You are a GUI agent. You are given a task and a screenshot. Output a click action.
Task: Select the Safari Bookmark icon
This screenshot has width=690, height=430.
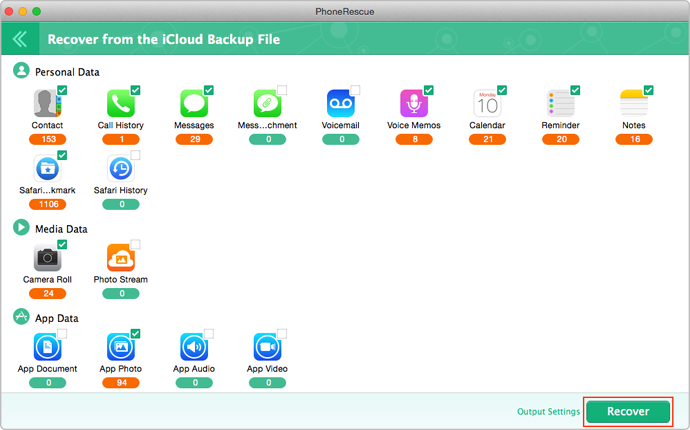pos(47,168)
